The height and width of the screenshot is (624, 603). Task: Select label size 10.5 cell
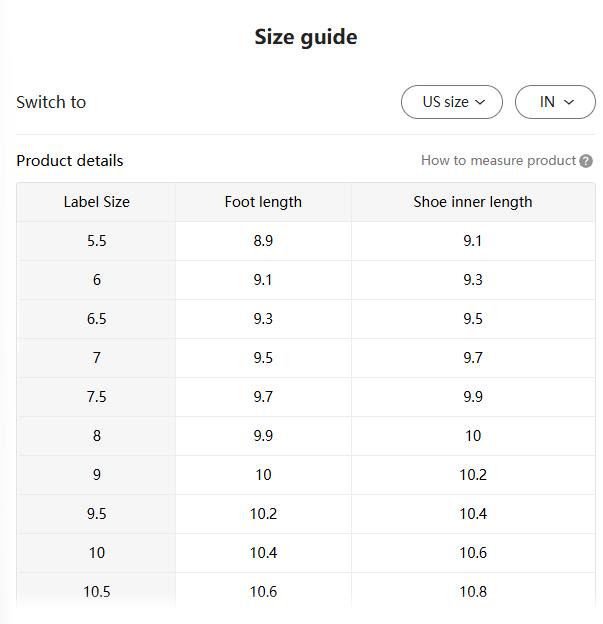[x=96, y=592]
